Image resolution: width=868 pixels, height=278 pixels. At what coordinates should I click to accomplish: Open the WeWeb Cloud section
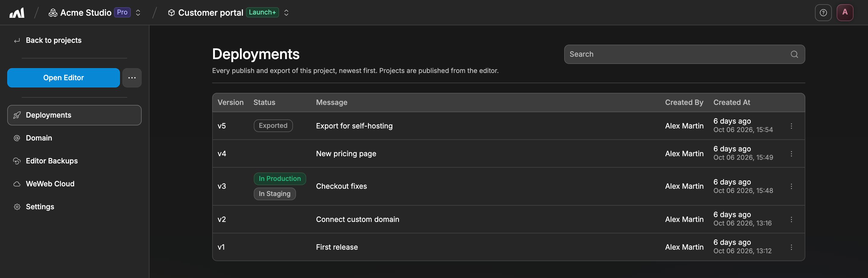click(x=74, y=184)
